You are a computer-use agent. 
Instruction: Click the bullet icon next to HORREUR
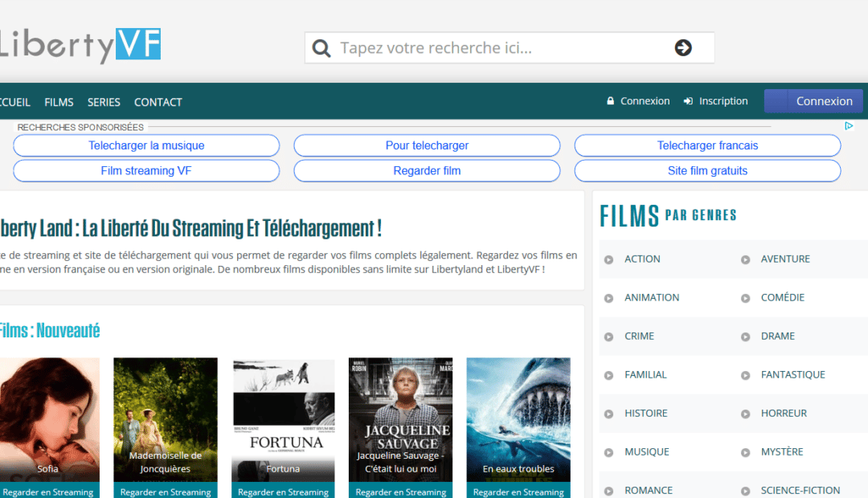(x=746, y=414)
